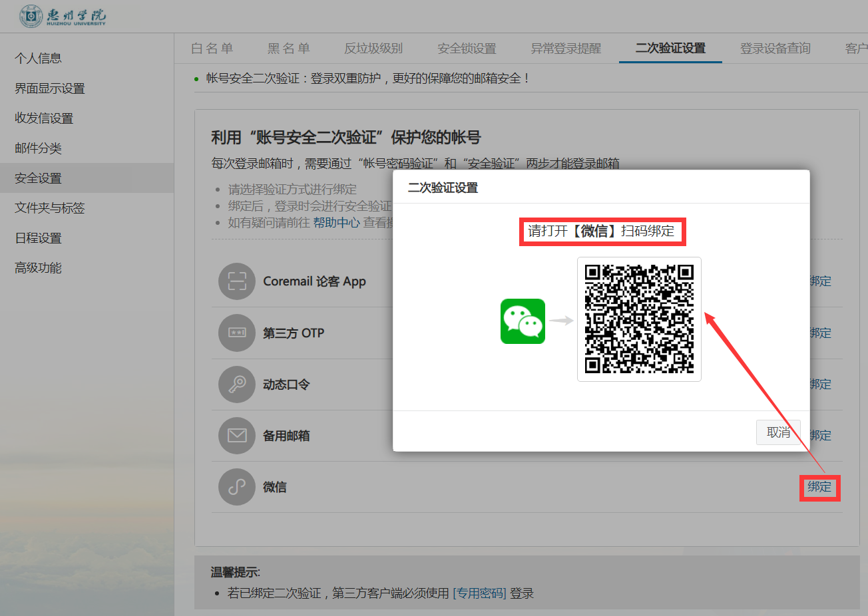Click the 温馨提示 heading
Image resolution: width=868 pixels, height=616 pixels.
point(235,572)
